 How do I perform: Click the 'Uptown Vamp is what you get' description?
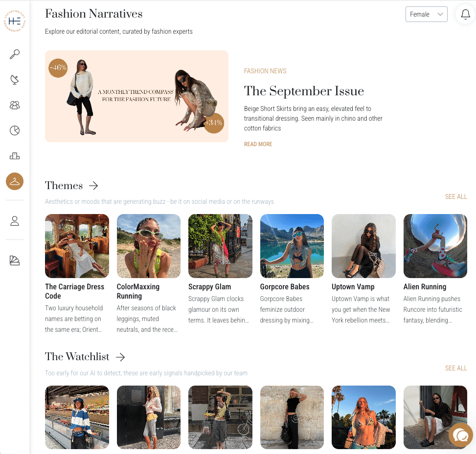click(361, 310)
